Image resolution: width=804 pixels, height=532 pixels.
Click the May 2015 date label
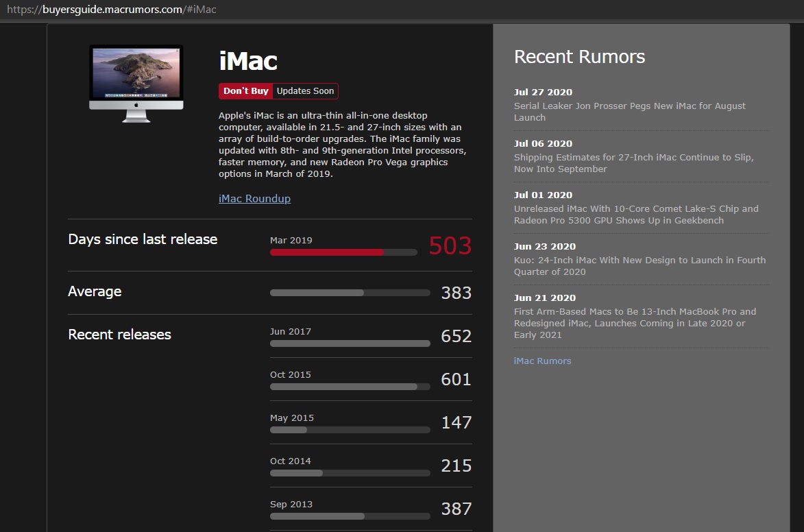click(x=292, y=418)
